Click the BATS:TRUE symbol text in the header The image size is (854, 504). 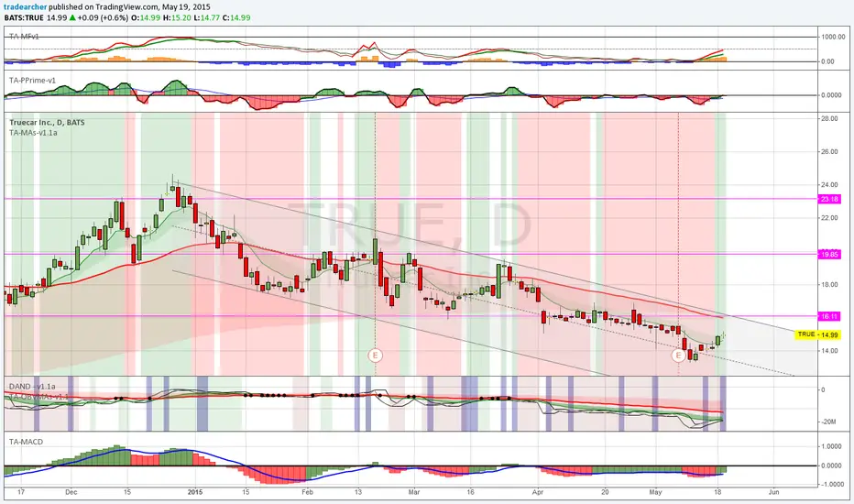24,17
